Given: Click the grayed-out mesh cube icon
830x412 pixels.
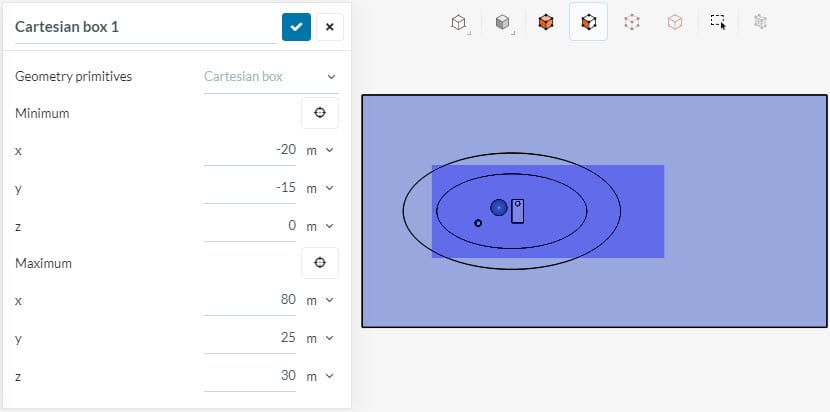Looking at the screenshot, I should [x=760, y=21].
